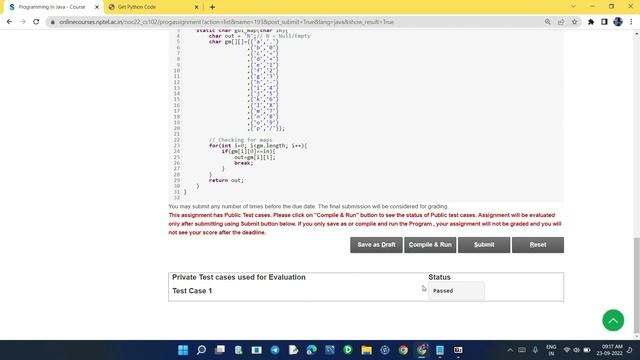The width and height of the screenshot is (640, 360).
Task: Close the Programming In Java tab
Action: pyautogui.click(x=97, y=7)
